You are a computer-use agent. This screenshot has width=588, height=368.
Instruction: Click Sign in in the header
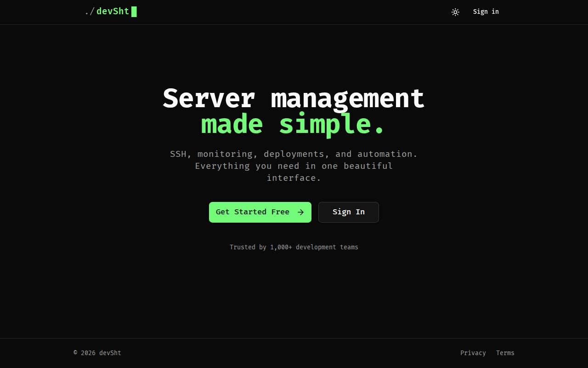486,11
